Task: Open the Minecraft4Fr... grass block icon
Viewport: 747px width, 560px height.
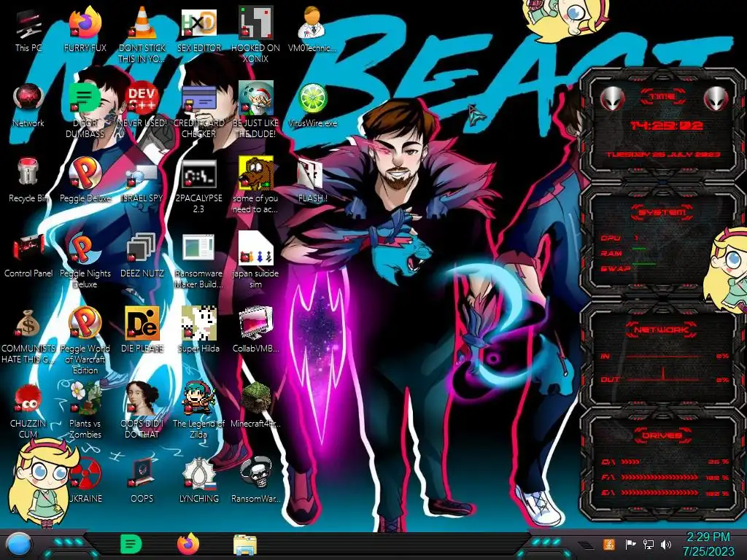Action: pos(255,405)
